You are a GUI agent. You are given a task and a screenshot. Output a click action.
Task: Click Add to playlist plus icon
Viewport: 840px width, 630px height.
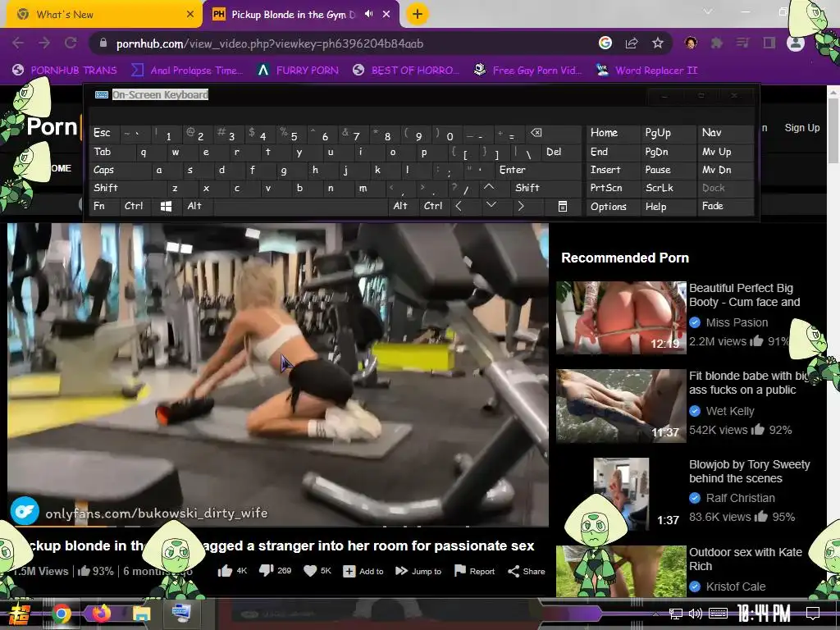click(x=349, y=571)
